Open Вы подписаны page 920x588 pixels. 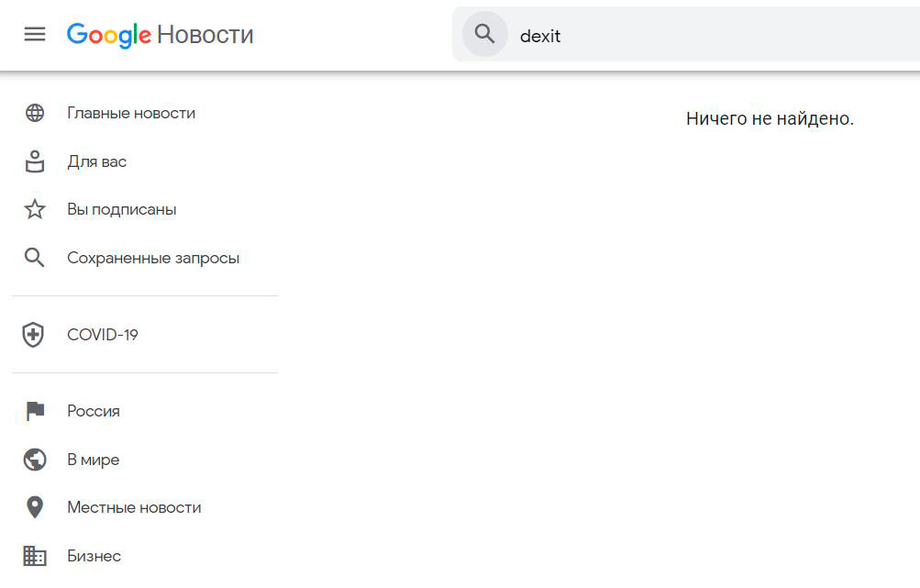pyautogui.click(x=121, y=209)
